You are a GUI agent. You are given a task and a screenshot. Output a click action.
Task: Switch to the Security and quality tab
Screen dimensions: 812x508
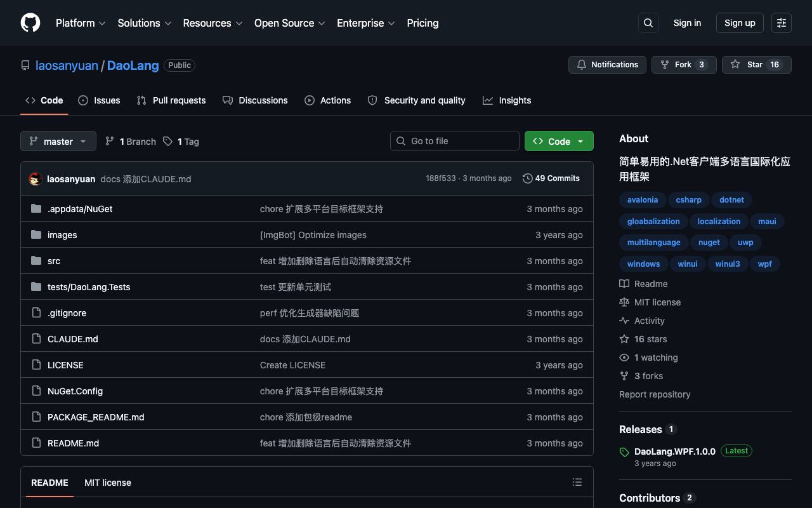[417, 100]
